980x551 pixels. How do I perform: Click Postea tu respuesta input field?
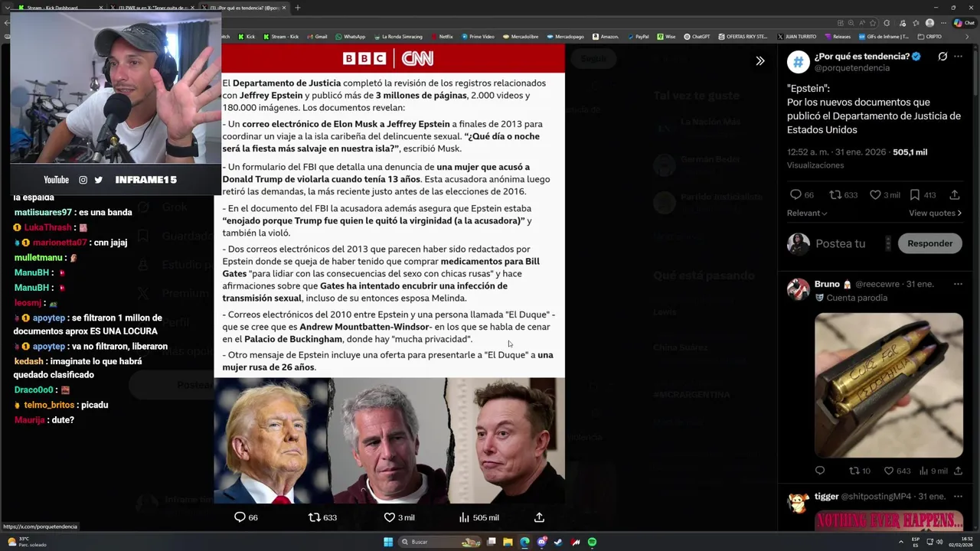[840, 243]
